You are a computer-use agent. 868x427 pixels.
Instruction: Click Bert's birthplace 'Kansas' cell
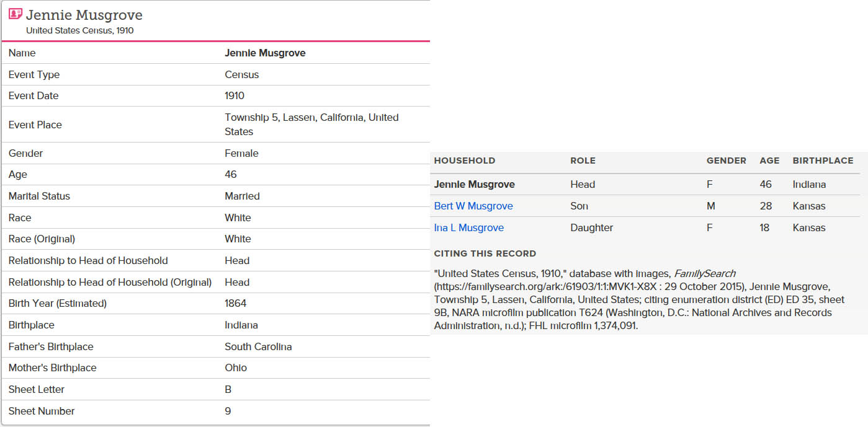click(x=809, y=206)
